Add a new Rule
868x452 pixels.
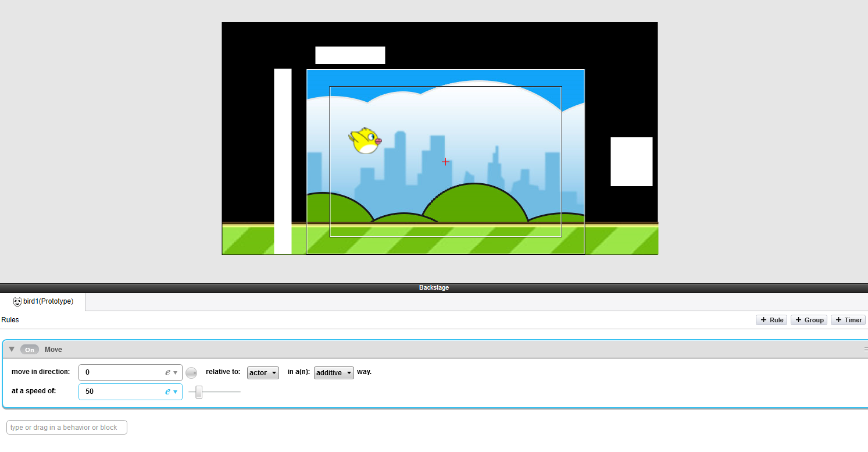pos(771,320)
